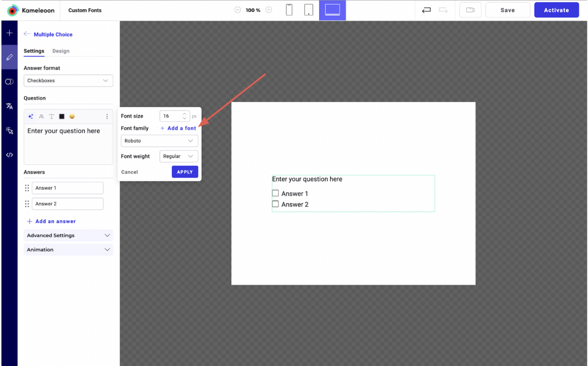Viewport: 588px width, 366px height.
Task: Switch to the Design tab
Action: click(61, 51)
